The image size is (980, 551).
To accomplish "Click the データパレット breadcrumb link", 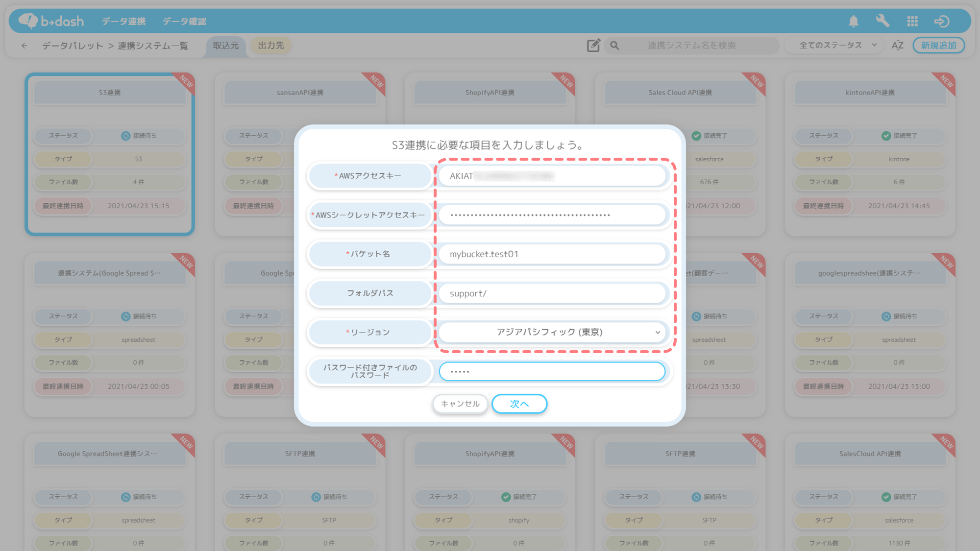I will point(73,46).
